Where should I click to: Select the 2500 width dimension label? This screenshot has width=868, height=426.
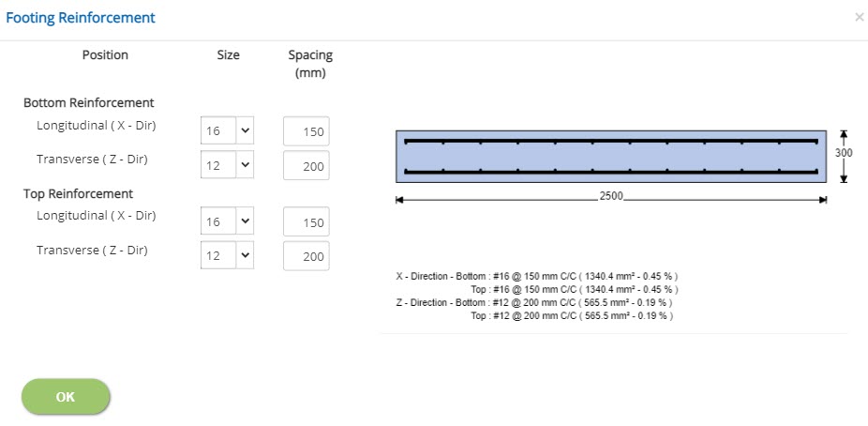pyautogui.click(x=611, y=197)
